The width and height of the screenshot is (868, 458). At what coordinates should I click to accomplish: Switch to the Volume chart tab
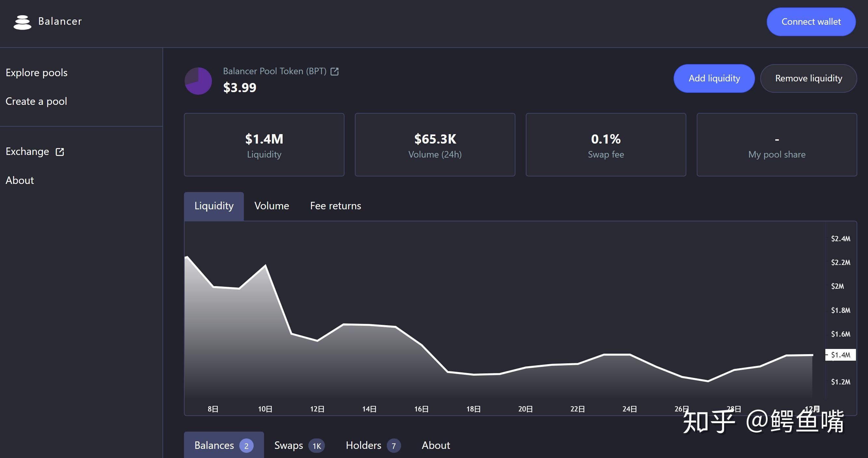pos(272,206)
